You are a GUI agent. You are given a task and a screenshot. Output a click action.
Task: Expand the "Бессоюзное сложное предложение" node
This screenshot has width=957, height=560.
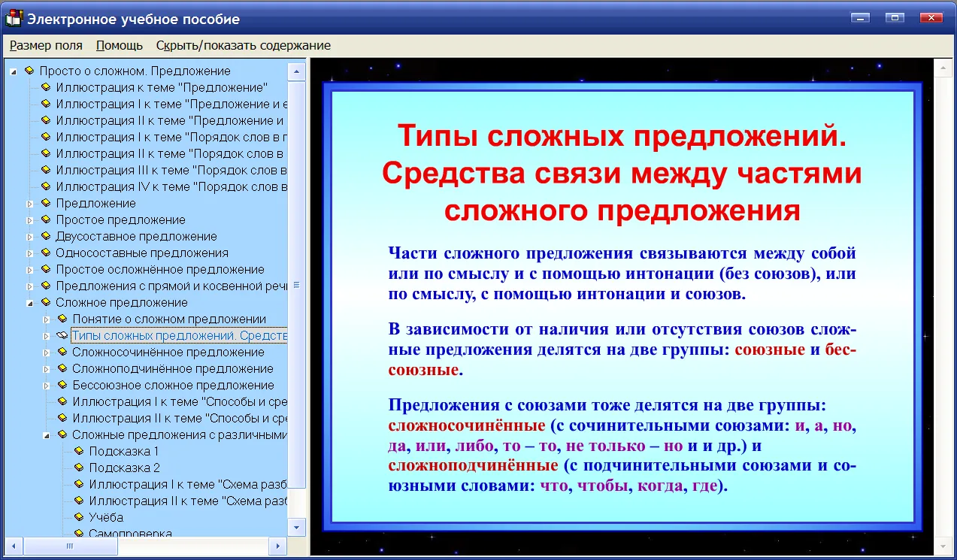[x=47, y=386]
